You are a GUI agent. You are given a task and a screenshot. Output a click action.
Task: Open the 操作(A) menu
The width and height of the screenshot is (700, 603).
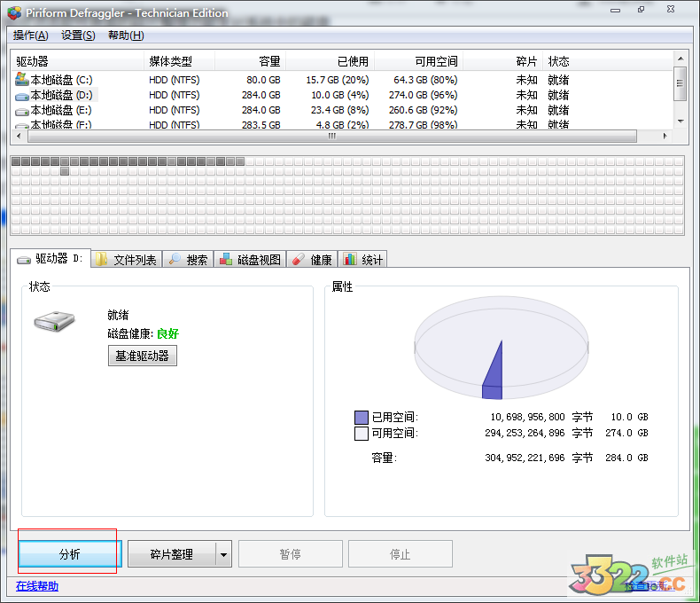pos(30,35)
